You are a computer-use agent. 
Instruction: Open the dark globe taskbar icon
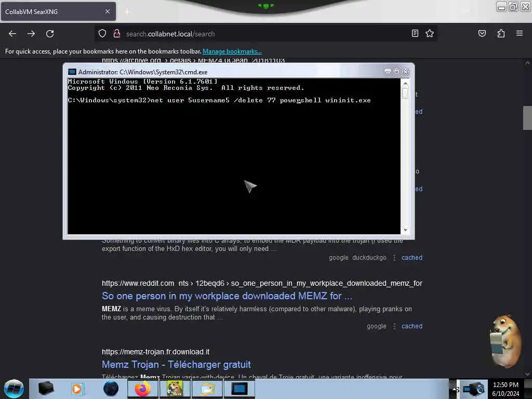click(111, 389)
